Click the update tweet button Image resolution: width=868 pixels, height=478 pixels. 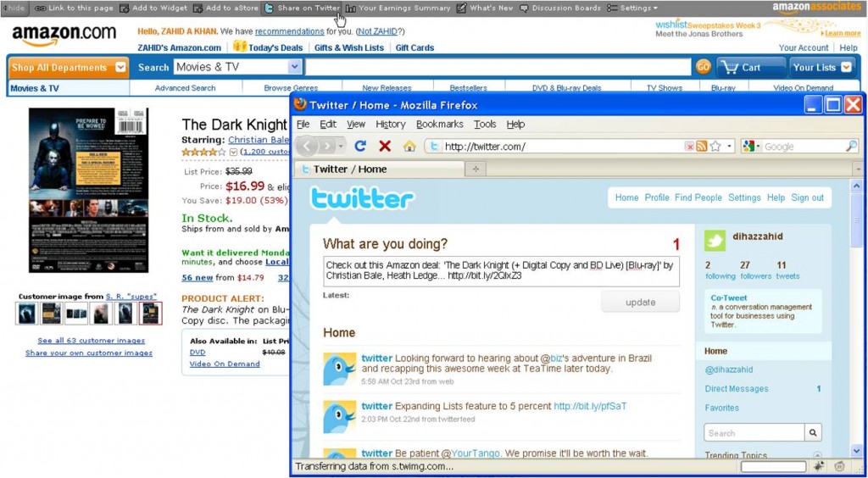pyautogui.click(x=641, y=302)
